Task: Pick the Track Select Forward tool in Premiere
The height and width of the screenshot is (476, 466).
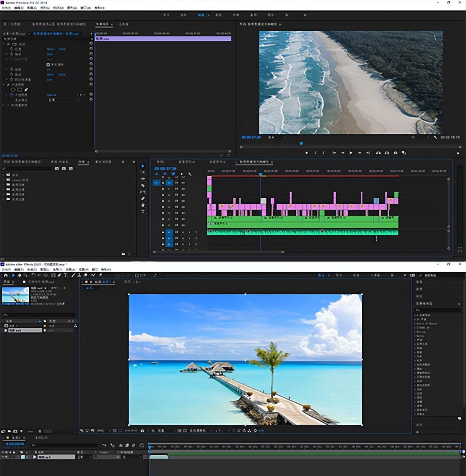Action: pyautogui.click(x=143, y=172)
